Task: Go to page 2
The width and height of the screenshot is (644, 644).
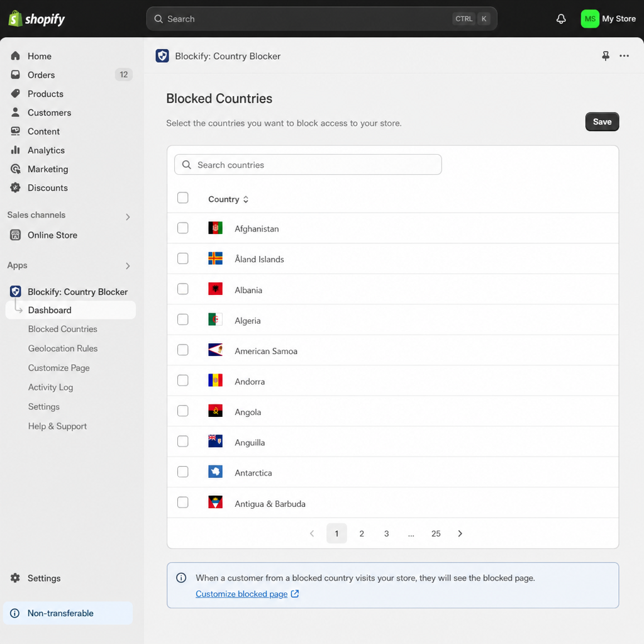Action: pos(362,533)
